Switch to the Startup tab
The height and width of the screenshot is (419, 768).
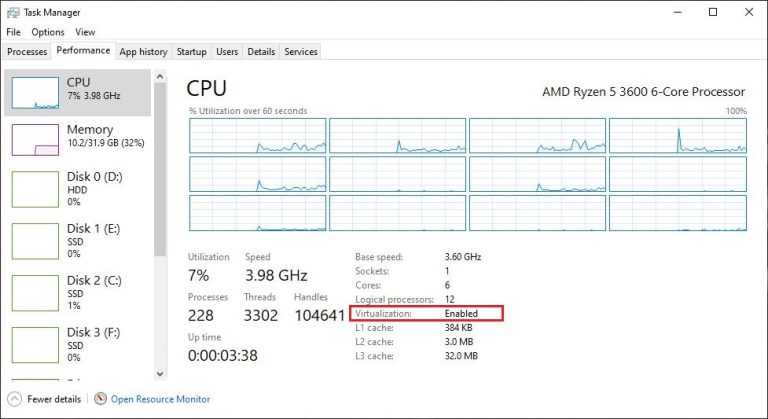[x=191, y=51]
